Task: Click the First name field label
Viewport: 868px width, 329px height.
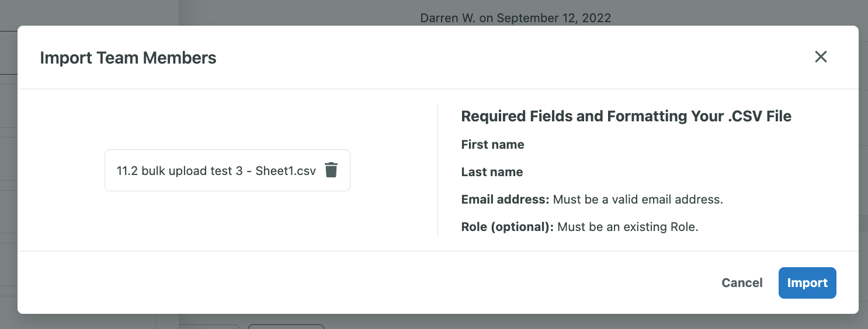Action: coord(492,145)
